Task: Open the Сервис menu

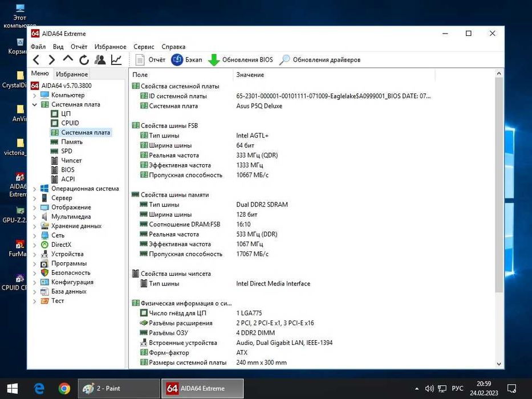Action: (144, 47)
